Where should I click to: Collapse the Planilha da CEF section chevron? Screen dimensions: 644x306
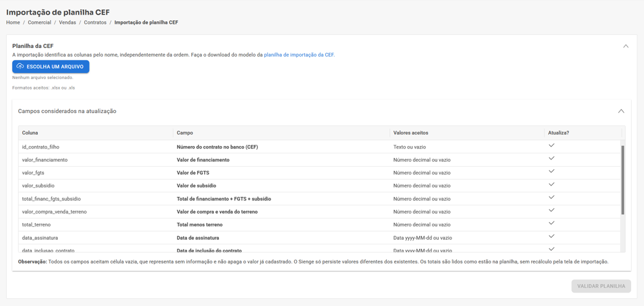pyautogui.click(x=626, y=46)
